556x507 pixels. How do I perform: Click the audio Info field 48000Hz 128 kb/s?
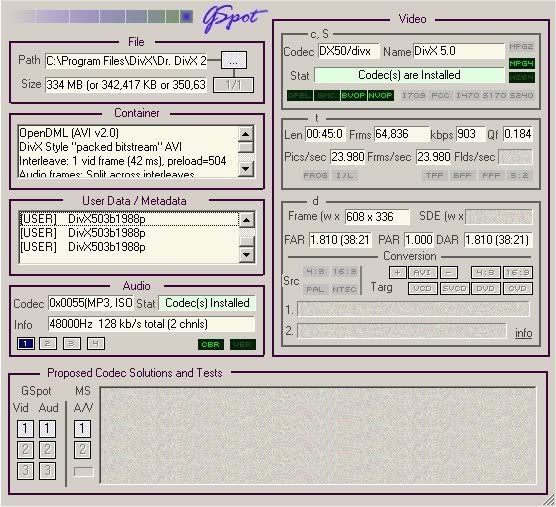click(x=151, y=324)
